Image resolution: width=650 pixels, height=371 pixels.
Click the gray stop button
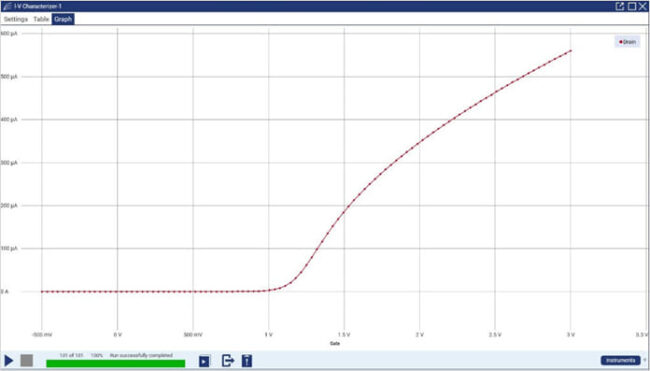27,360
